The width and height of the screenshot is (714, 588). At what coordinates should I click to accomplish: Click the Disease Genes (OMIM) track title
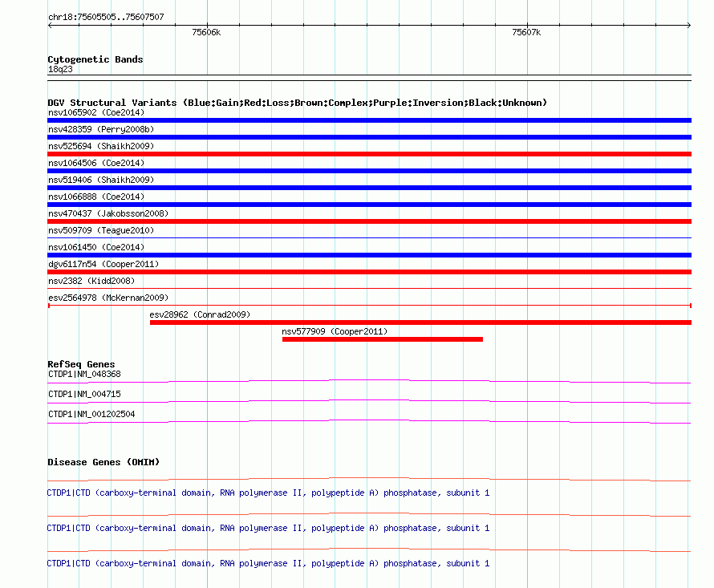pyautogui.click(x=103, y=462)
